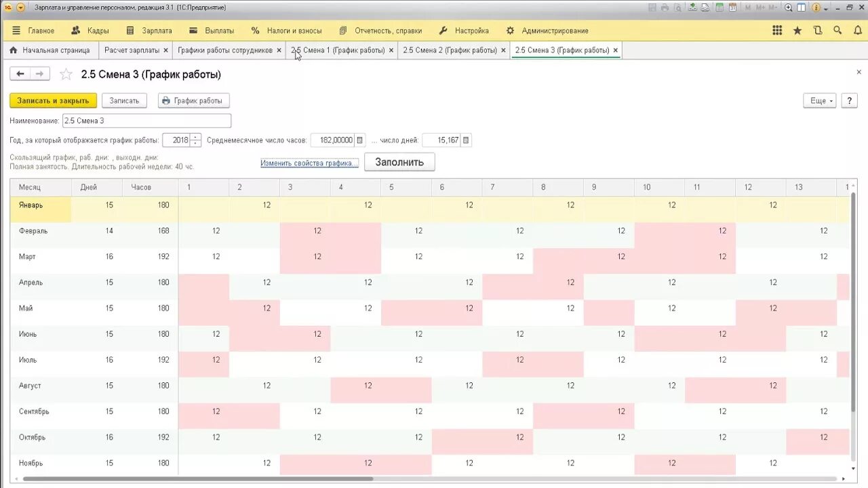Open calculator button beside 15,167 days field
This screenshot has width=868, height=488.
tap(466, 140)
